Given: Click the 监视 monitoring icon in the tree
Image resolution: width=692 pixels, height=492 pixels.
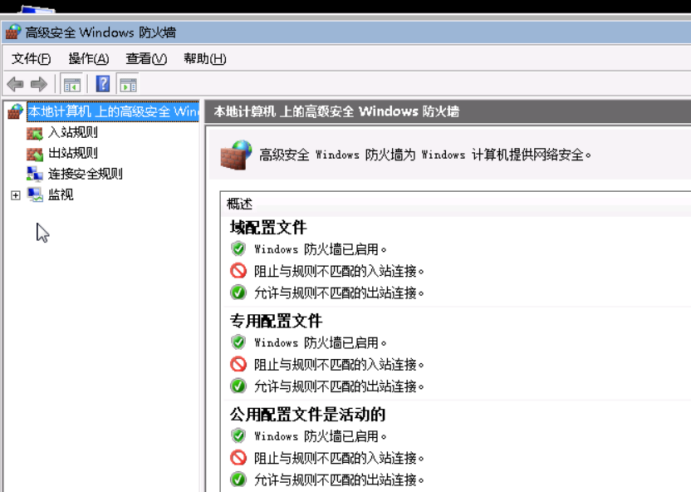Looking at the screenshot, I should pos(34,195).
